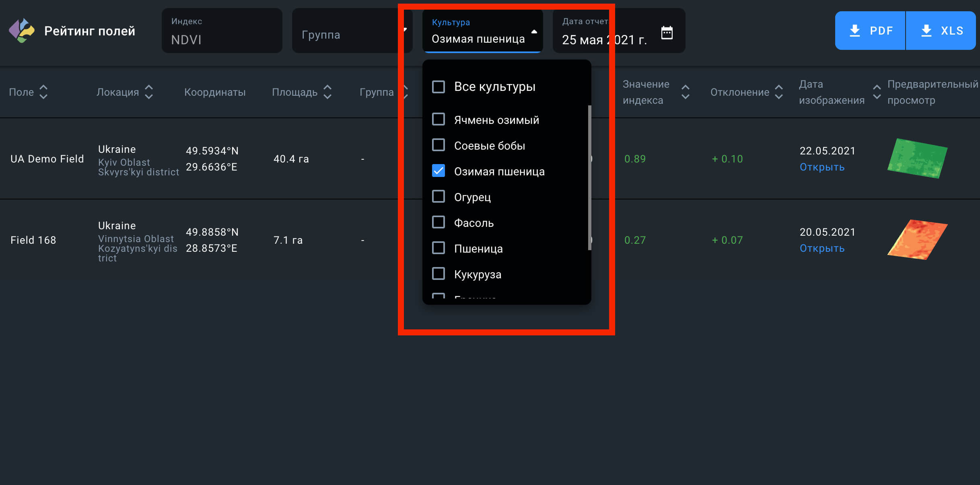Uncheck Озимая пшеница in the list
Image resolution: width=980 pixels, height=485 pixels.
click(439, 171)
